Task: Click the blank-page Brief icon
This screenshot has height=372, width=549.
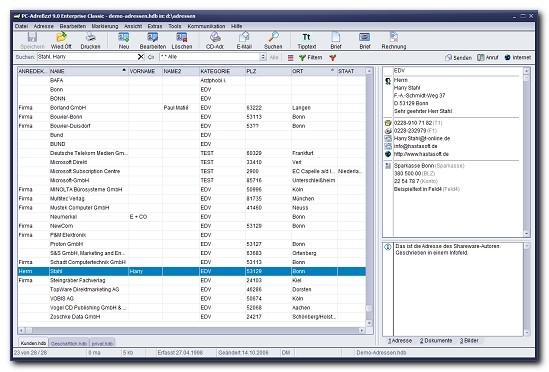Action: click(336, 37)
